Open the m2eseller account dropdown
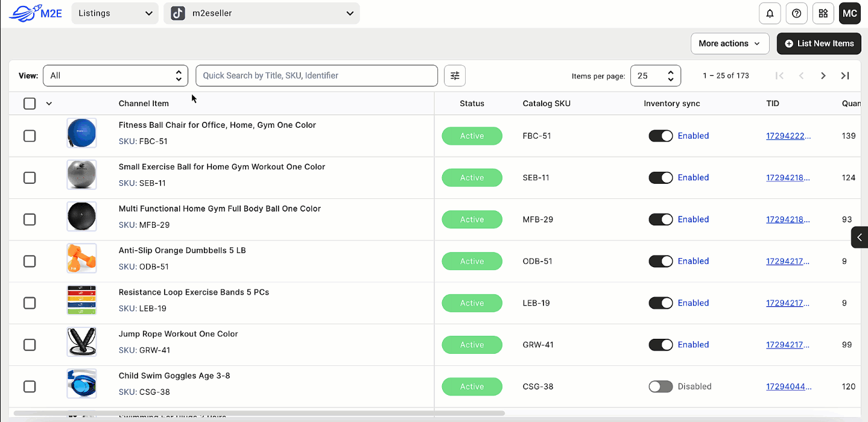Image resolution: width=868 pixels, height=422 pixels. [261, 13]
